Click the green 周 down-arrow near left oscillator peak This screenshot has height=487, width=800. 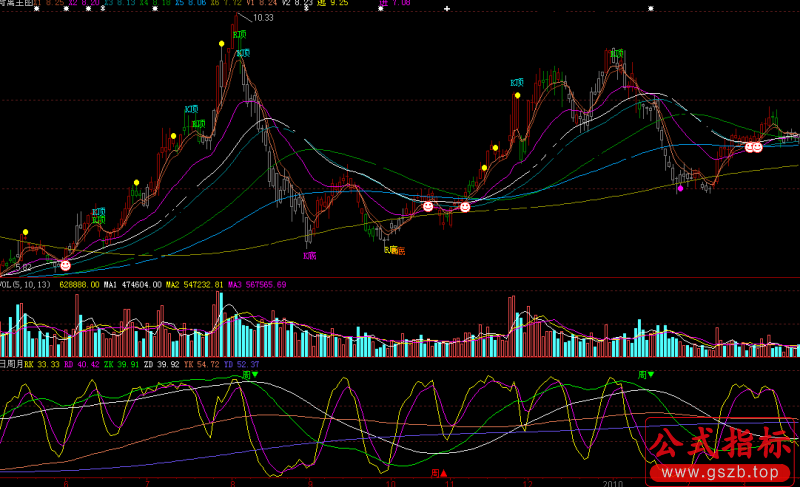[250, 375]
